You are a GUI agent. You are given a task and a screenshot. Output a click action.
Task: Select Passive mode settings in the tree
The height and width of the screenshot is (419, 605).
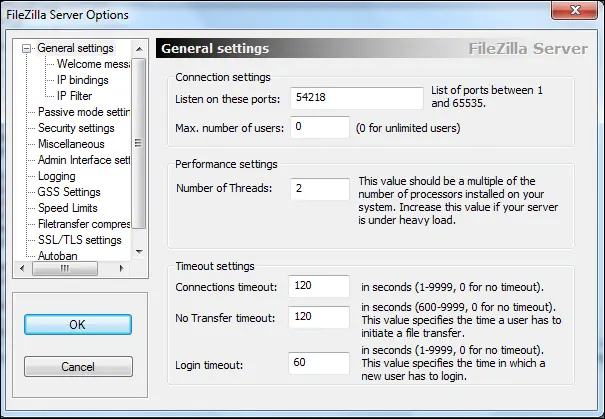(84, 112)
